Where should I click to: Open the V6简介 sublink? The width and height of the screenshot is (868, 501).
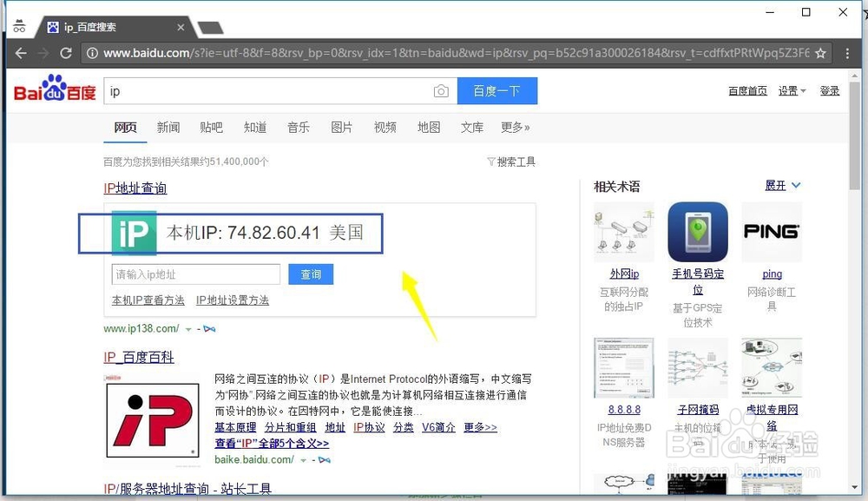click(438, 427)
